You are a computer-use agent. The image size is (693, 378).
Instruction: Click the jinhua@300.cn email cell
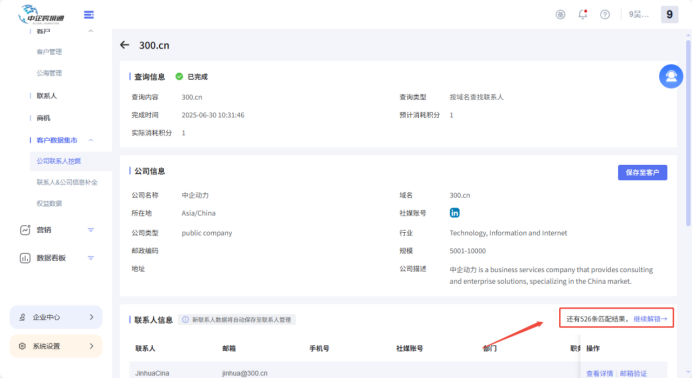coord(245,373)
